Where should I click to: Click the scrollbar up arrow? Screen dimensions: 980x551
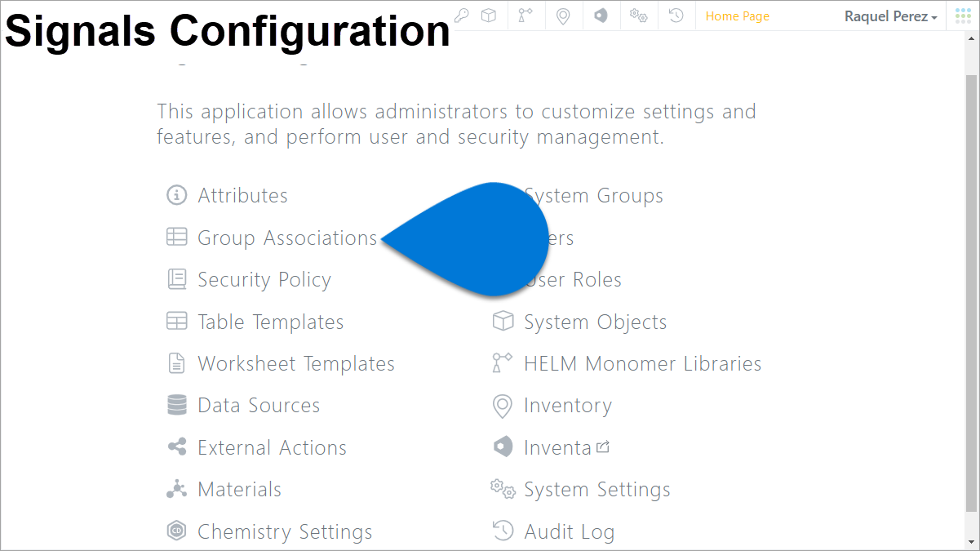971,40
